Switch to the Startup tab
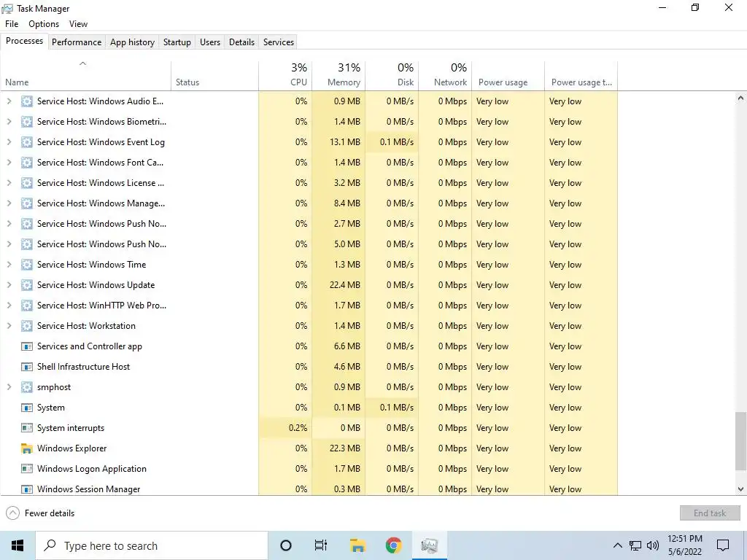747x560 pixels. [177, 42]
